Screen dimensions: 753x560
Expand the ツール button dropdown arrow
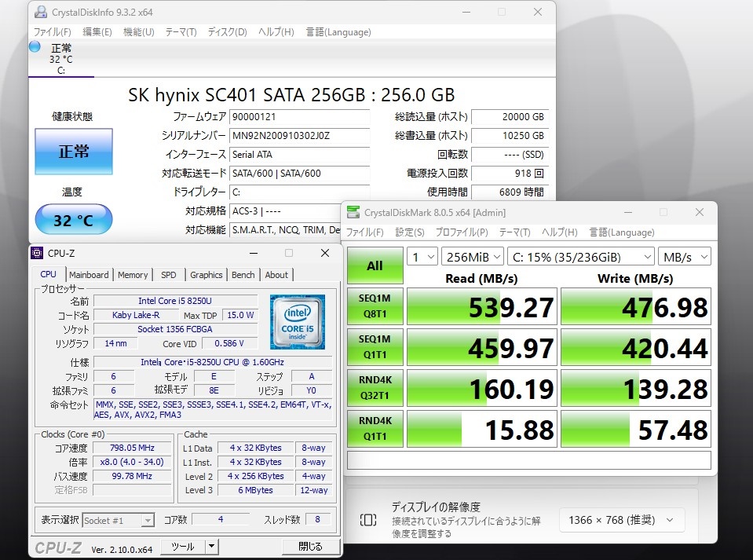pos(211,547)
